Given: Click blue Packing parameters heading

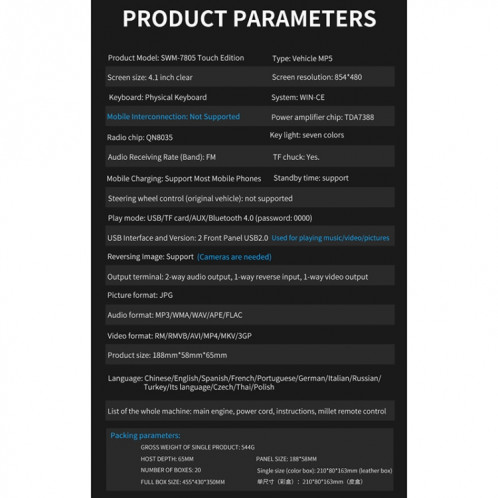Looking at the screenshot, I should (x=145, y=435).
